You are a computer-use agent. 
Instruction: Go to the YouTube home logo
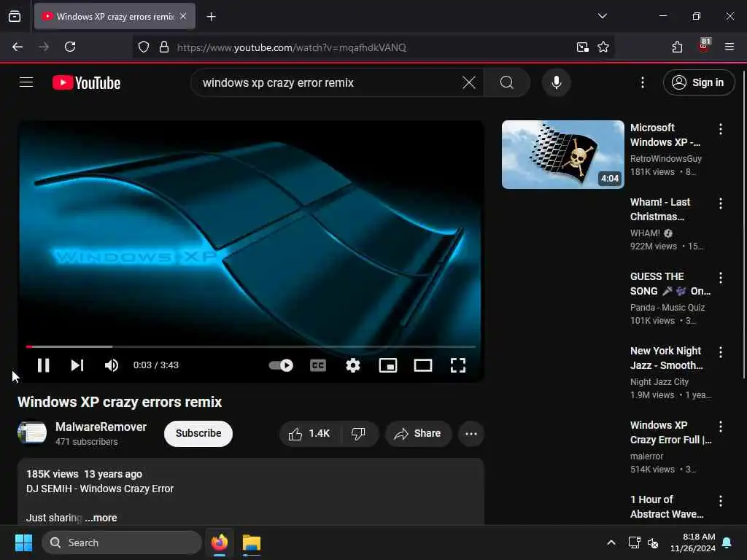coord(86,83)
